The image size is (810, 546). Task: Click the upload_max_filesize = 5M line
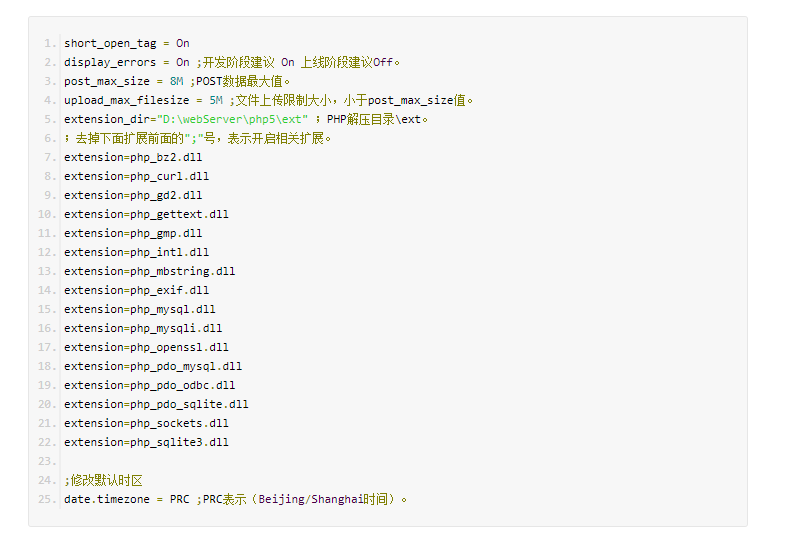[143, 100]
